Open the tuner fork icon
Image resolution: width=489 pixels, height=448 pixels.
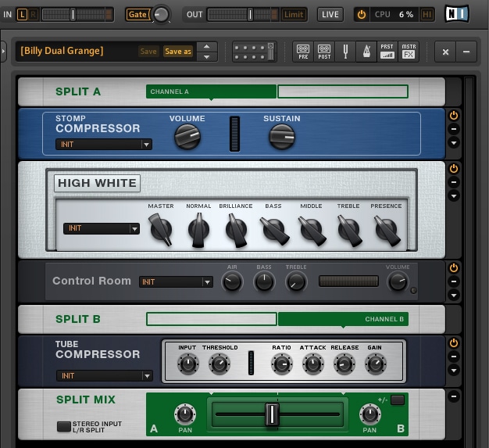click(x=345, y=52)
